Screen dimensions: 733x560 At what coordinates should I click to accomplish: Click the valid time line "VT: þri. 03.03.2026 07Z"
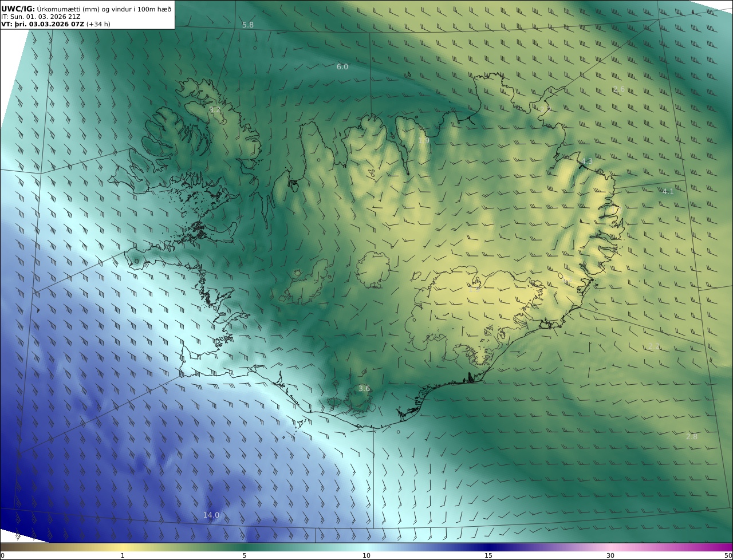[42, 24]
